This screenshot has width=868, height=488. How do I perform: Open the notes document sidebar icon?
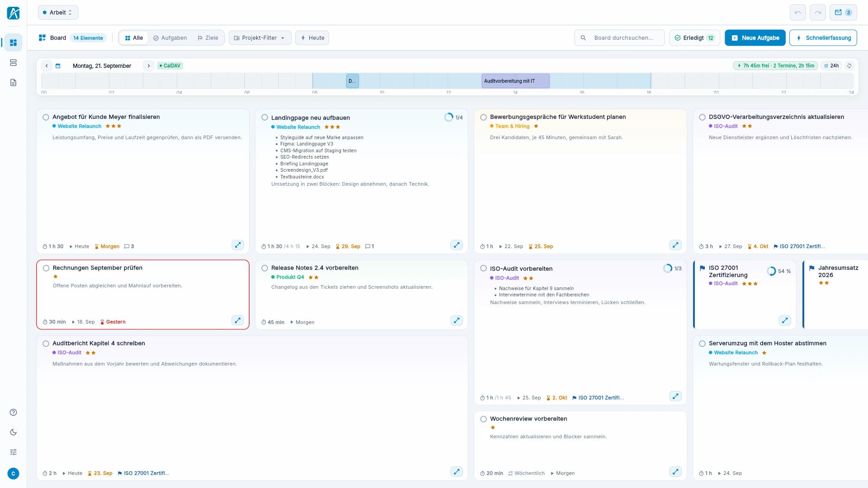(13, 82)
